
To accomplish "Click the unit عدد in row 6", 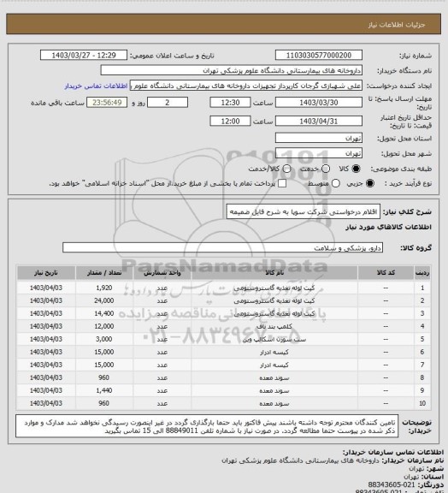I will point(162,352).
